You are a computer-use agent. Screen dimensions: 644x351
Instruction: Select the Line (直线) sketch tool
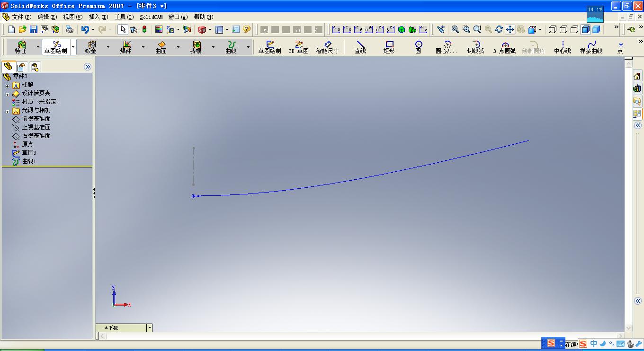point(360,47)
